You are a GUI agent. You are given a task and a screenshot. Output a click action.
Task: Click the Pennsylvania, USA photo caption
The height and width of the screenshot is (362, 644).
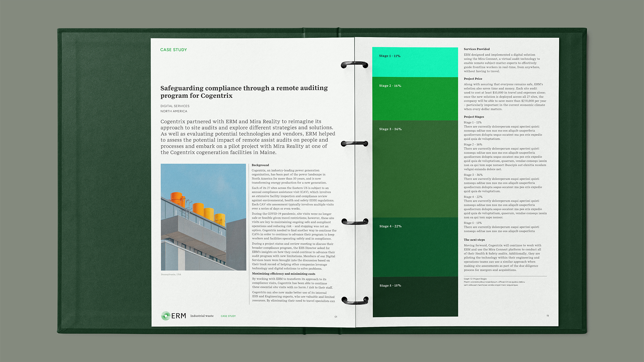pos(171,275)
